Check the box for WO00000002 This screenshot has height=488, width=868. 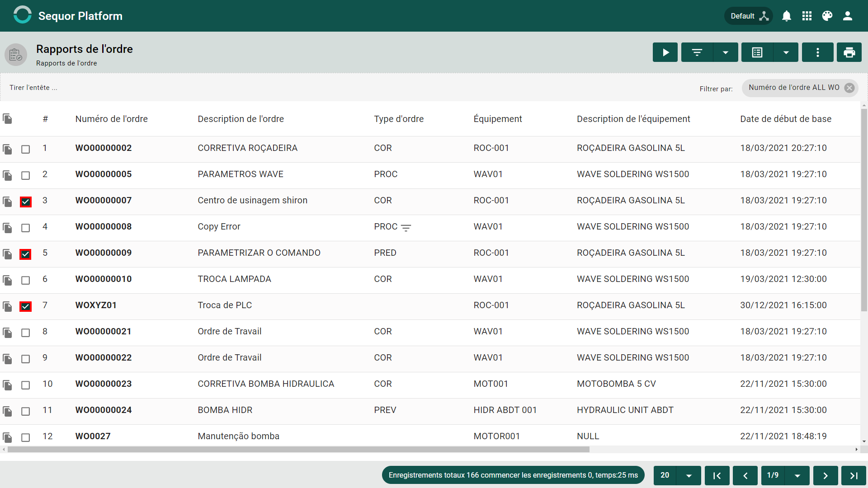26,149
